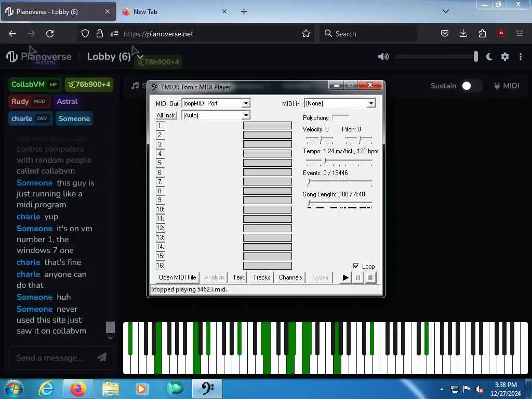Screen dimensions: 532x399
Task: Select user Someone in user list
Action: coord(74,118)
